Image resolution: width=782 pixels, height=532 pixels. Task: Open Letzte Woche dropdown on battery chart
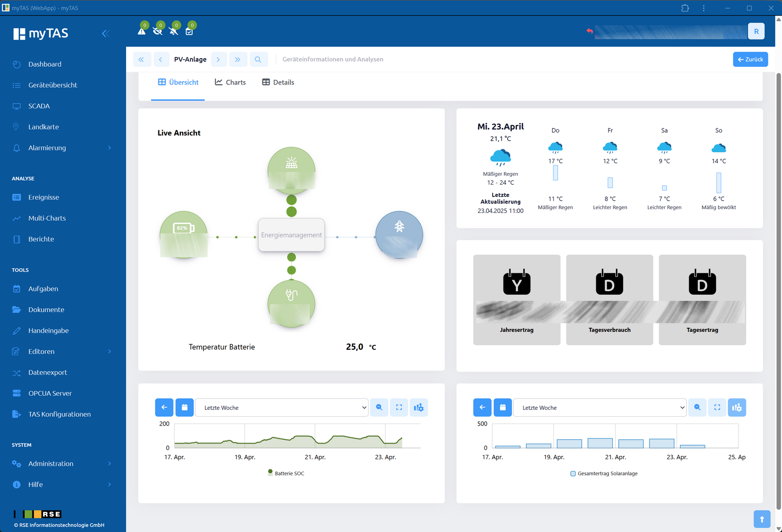coord(282,407)
